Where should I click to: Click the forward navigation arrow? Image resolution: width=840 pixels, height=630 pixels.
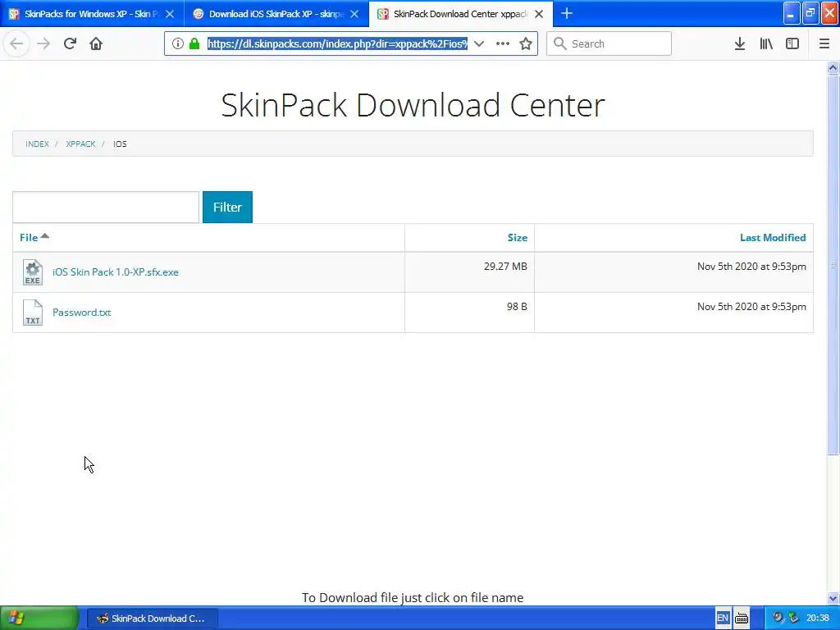(43, 44)
